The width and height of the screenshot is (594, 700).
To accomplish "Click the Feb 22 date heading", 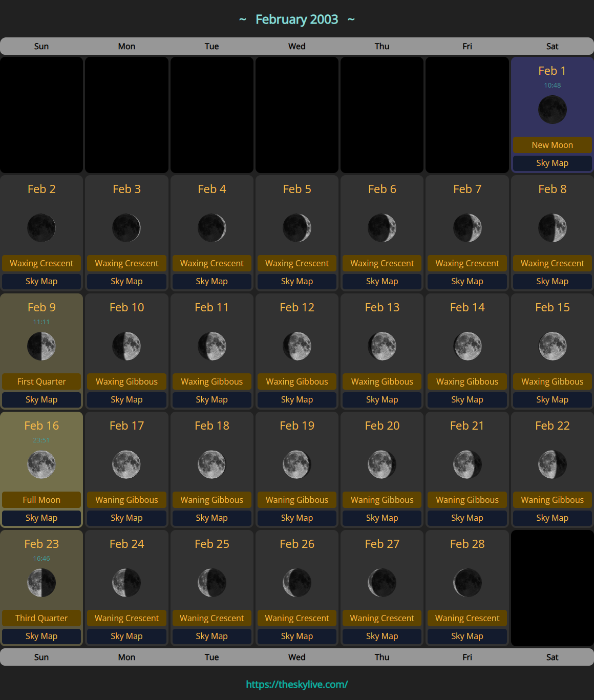I will tap(552, 426).
